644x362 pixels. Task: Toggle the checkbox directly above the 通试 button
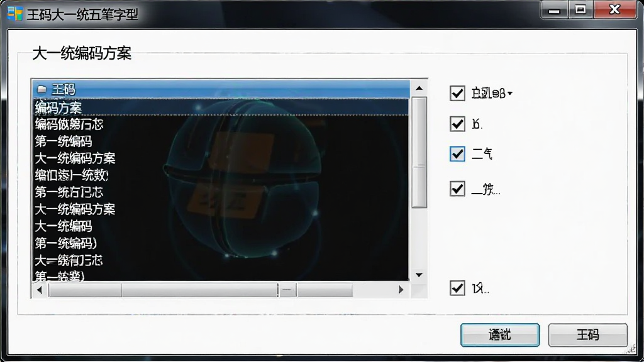coord(457,288)
